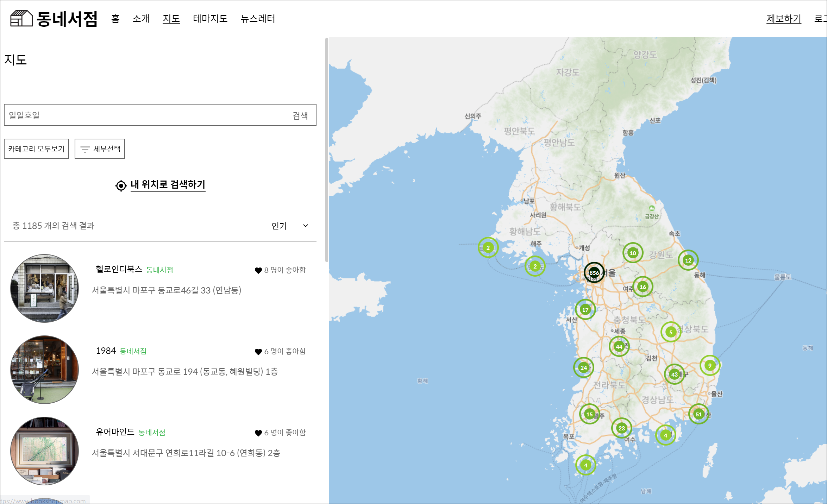Focus the bookstore search input field
827x504 pixels.
pos(144,115)
